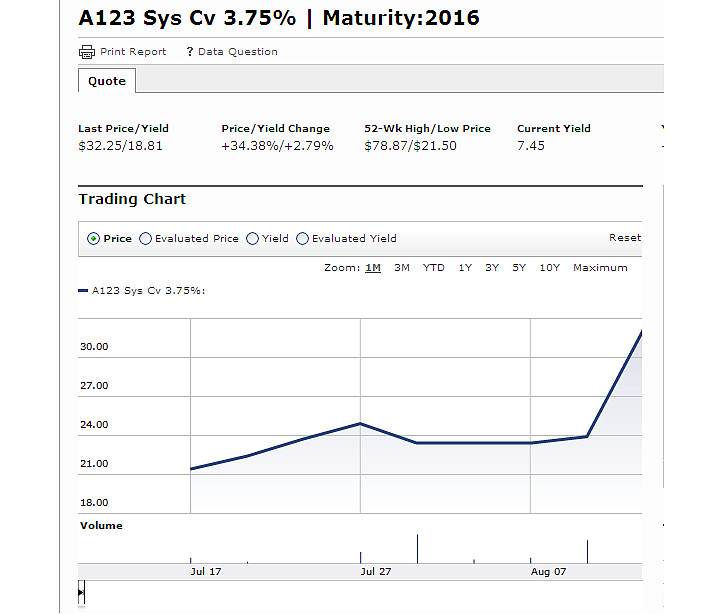The image size is (720, 614).
Task: Set chart zoom to YTD
Action: pyautogui.click(x=433, y=268)
